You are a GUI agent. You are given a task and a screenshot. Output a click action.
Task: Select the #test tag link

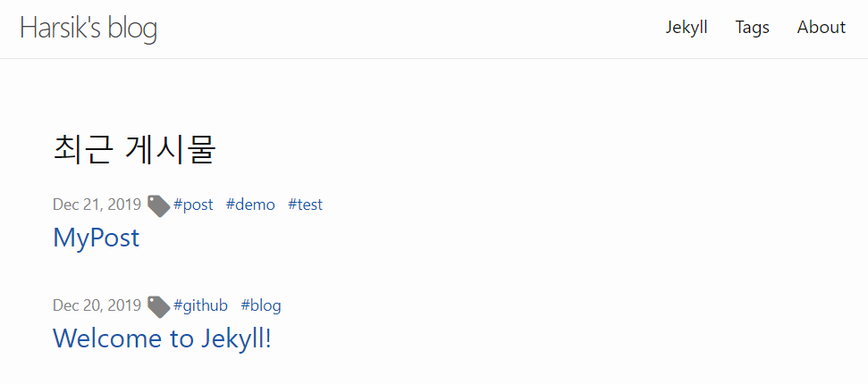(305, 205)
